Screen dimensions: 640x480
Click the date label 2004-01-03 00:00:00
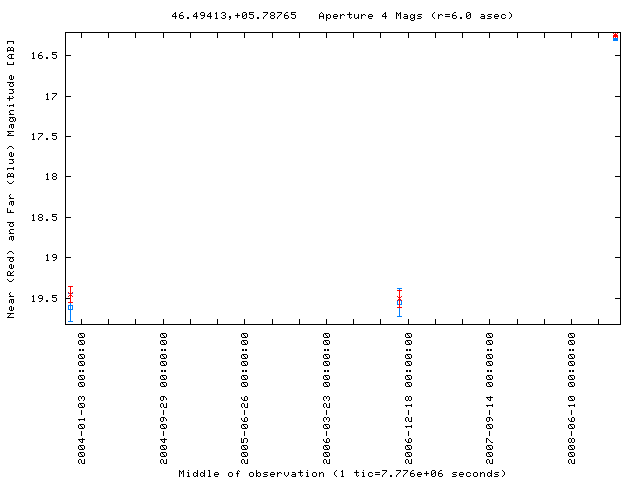[x=82, y=398]
